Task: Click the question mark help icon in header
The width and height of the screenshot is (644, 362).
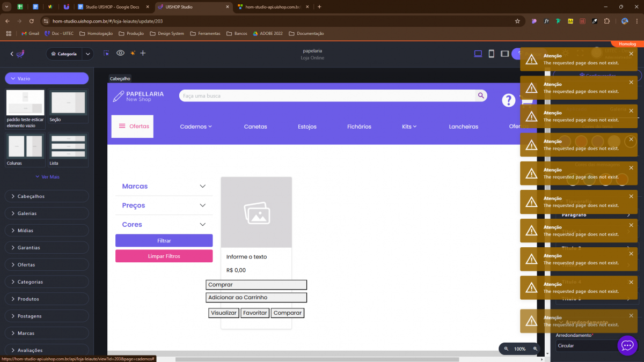Action: click(x=508, y=100)
